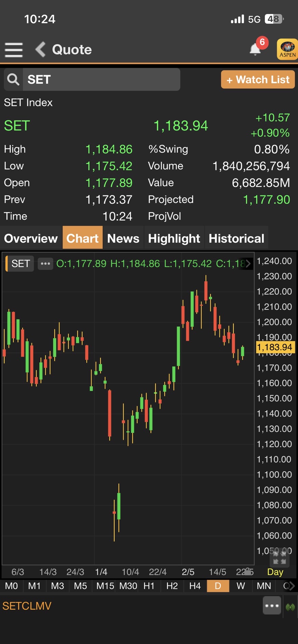Select the H2 timeframe
Viewport: 298px width, 644px height.
pyautogui.click(x=172, y=586)
